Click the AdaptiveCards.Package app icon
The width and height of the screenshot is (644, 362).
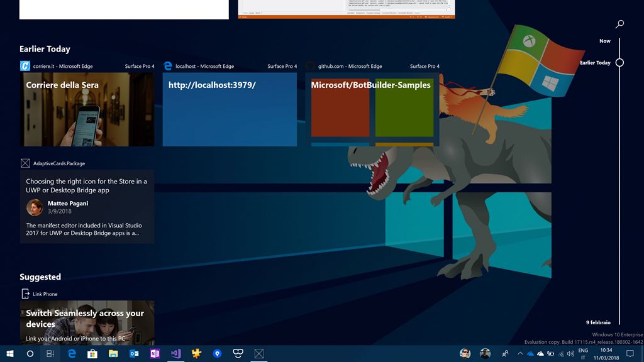25,163
